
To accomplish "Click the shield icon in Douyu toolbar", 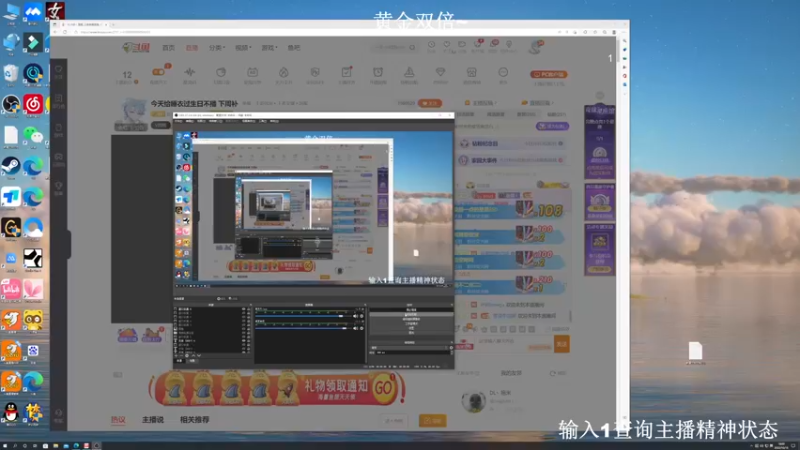I will pos(315,72).
